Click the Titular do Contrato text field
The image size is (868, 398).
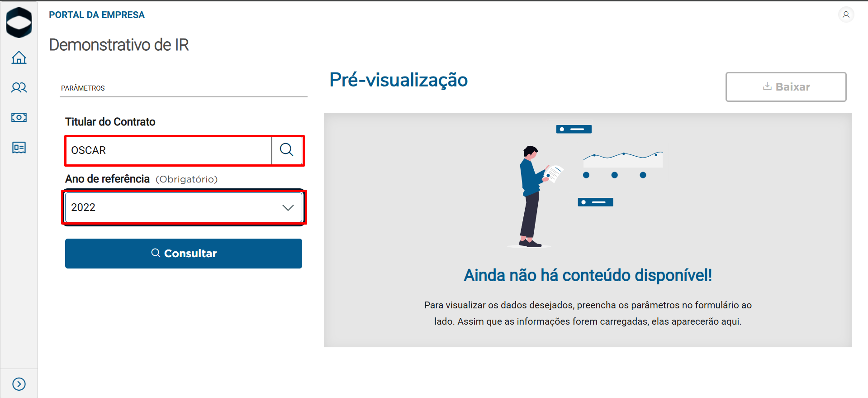pos(169,150)
